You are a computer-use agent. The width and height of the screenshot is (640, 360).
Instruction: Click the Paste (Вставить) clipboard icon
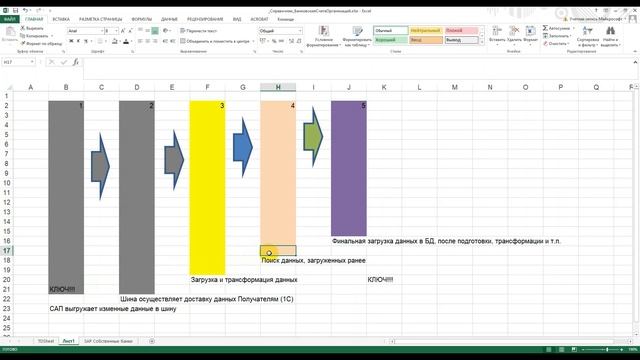(10, 32)
